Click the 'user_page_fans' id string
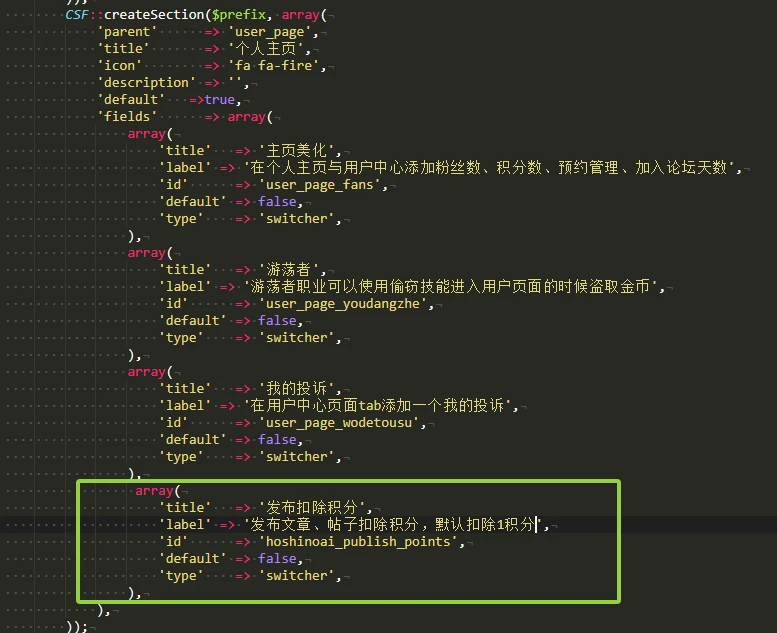Viewport: 777px width, 633px height. [321, 184]
